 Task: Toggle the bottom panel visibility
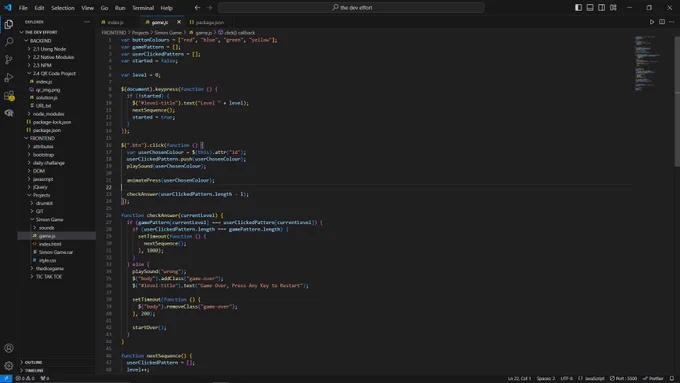pos(590,7)
